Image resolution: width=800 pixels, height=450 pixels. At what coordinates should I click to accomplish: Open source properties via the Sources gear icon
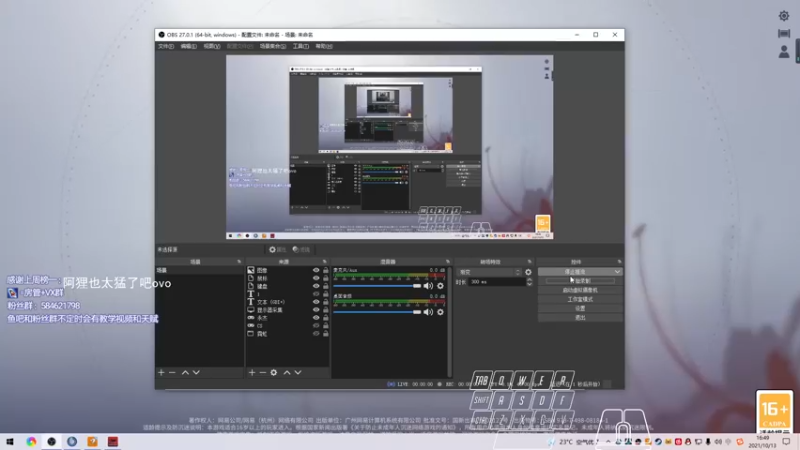(274, 373)
